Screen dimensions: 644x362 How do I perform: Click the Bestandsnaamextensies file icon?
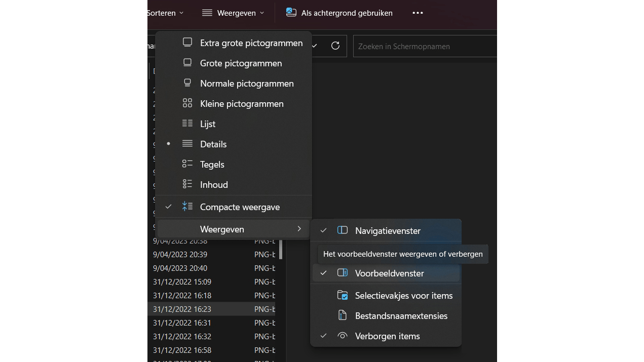(x=343, y=315)
